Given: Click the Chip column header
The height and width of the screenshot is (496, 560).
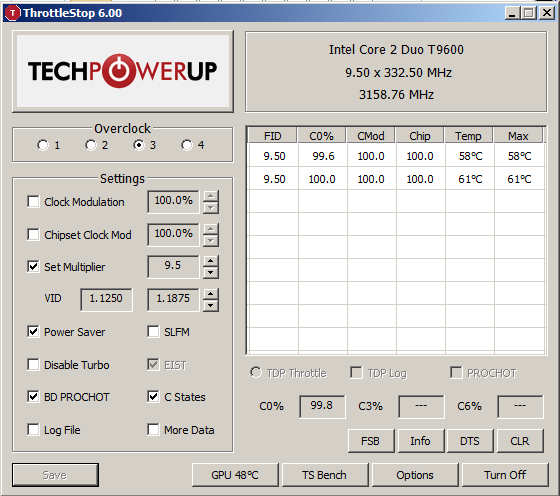Looking at the screenshot, I should (x=420, y=136).
